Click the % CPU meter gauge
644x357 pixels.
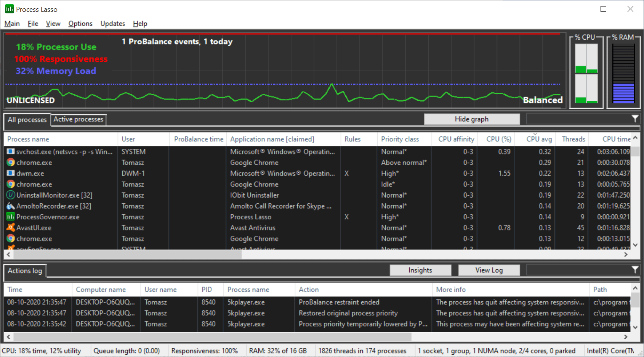586,73
